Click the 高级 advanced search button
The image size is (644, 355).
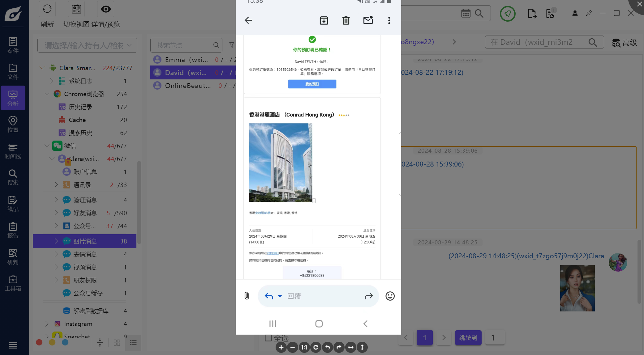pyautogui.click(x=625, y=43)
